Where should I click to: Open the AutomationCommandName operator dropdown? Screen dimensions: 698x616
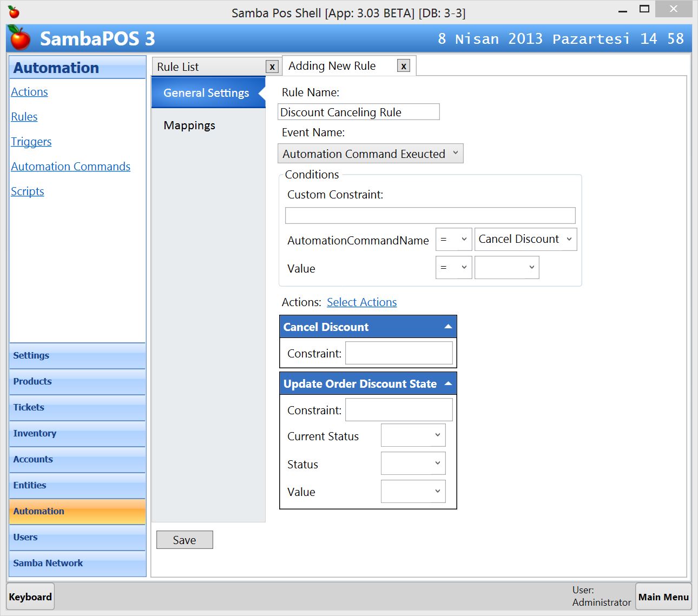click(453, 240)
